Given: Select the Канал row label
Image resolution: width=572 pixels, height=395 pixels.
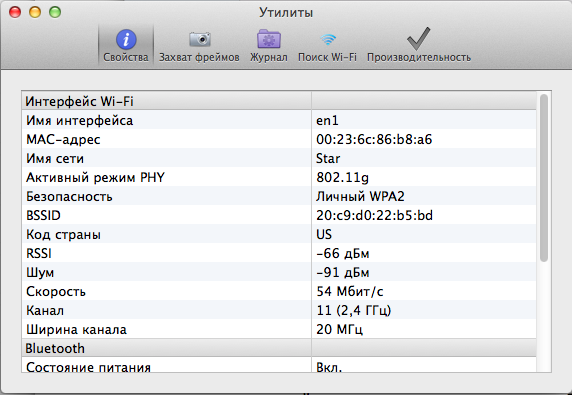Looking at the screenshot, I should (x=45, y=310).
